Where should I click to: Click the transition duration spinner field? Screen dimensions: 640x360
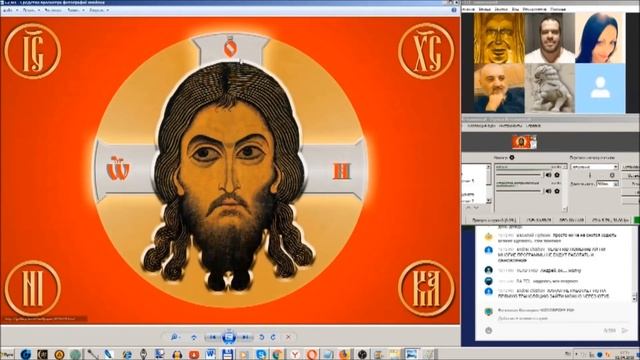pyautogui.click(x=607, y=184)
